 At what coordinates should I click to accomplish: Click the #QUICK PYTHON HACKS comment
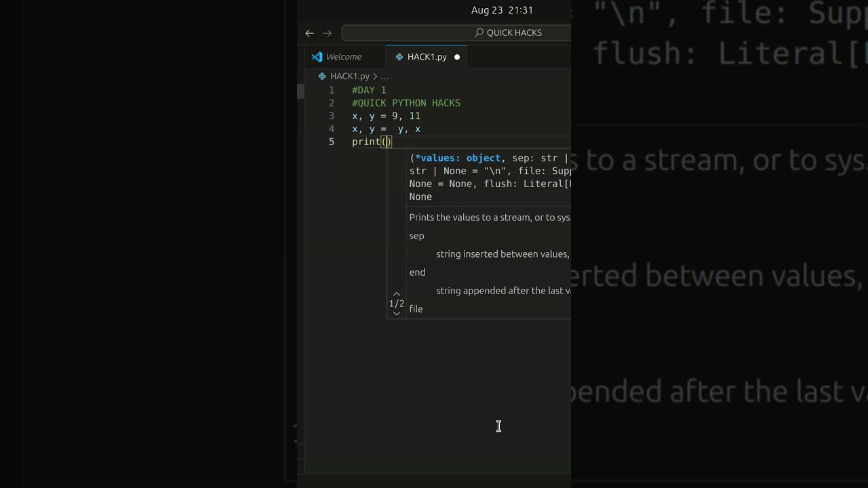[406, 103]
